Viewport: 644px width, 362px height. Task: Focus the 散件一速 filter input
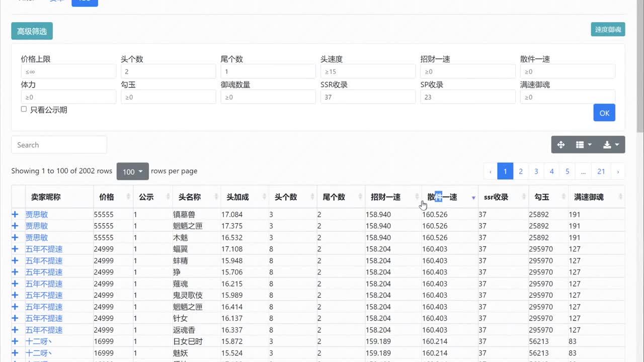pos(568,71)
